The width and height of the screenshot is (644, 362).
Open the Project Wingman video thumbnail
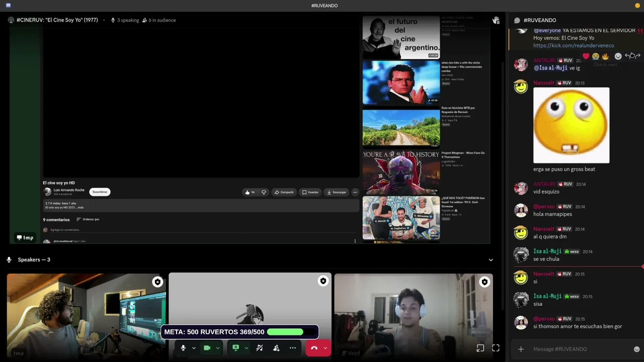click(401, 172)
